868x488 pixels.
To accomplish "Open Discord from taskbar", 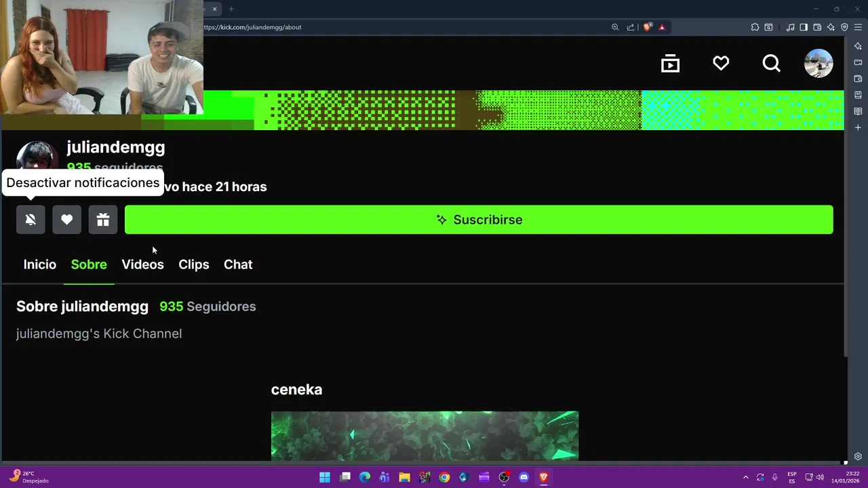I will (524, 477).
